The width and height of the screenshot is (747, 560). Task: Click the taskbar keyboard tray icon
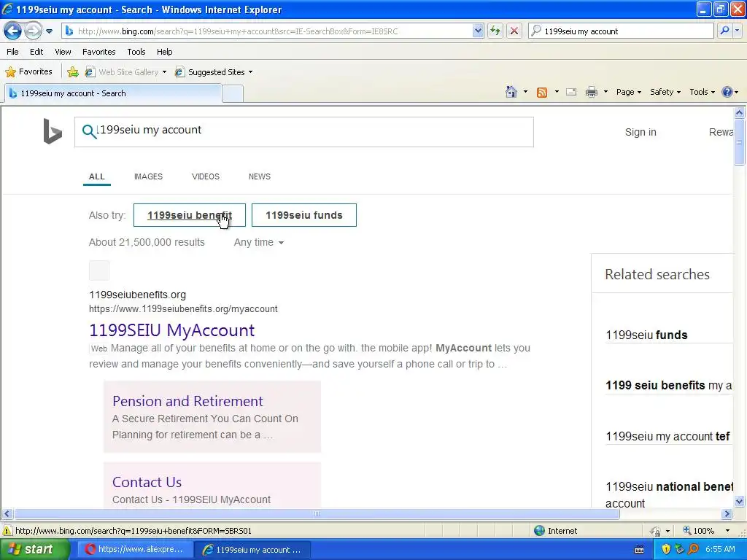639,550
